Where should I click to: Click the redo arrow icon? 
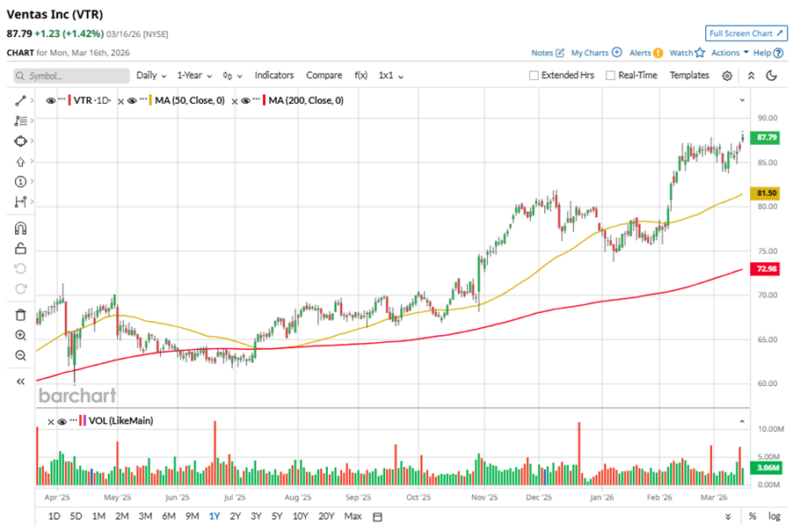click(x=20, y=288)
